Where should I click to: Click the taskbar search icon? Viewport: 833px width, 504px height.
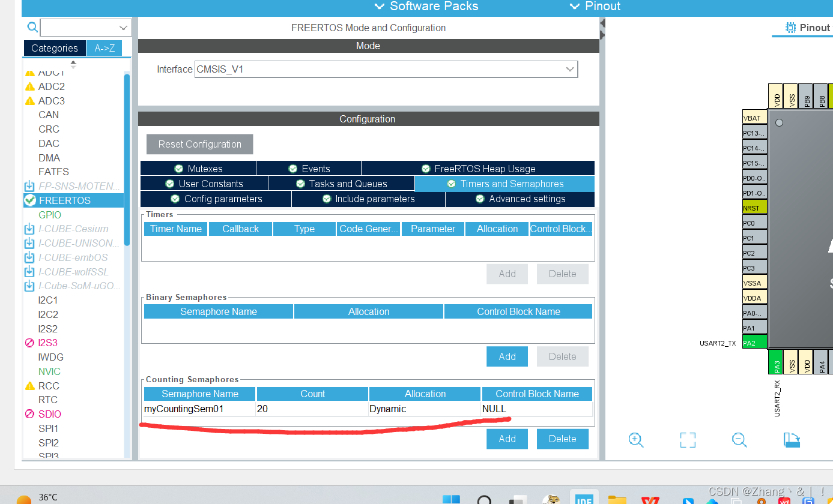pyautogui.click(x=484, y=499)
